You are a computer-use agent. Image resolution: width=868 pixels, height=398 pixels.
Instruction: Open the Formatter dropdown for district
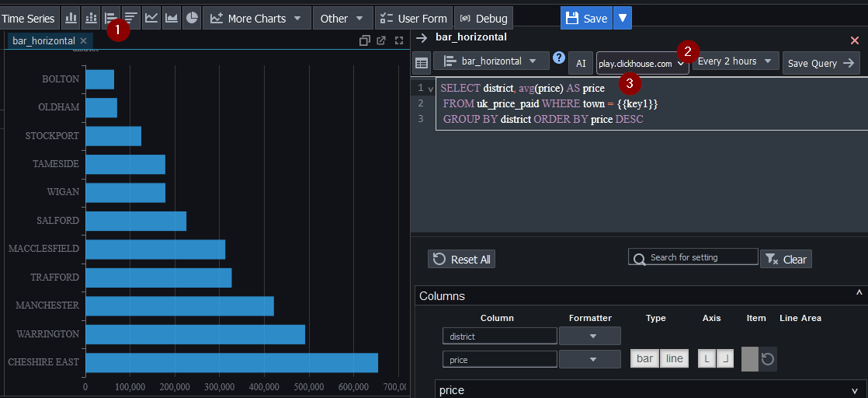(590, 336)
